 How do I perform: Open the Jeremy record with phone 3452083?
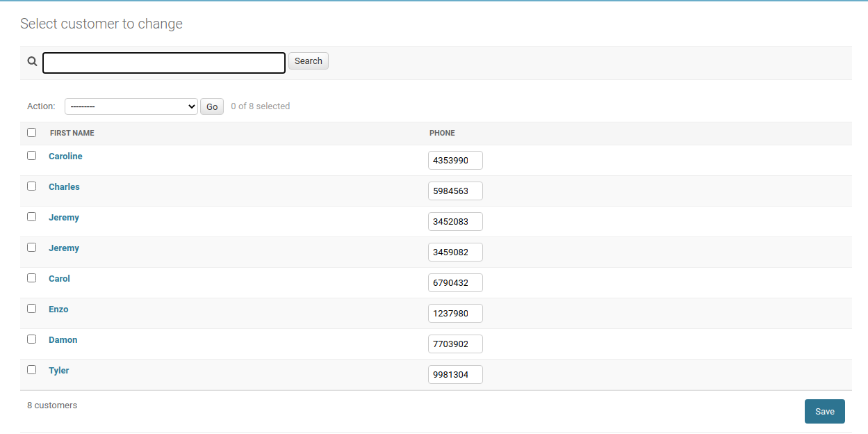tap(64, 218)
